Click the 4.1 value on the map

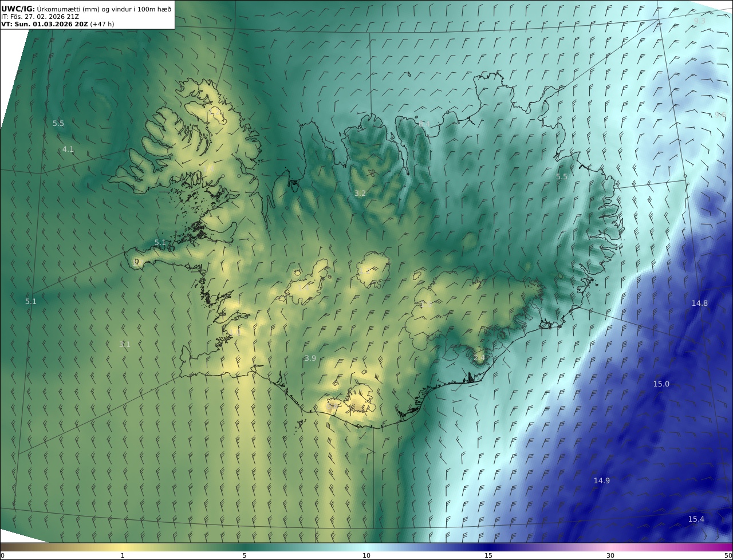pyautogui.click(x=68, y=149)
